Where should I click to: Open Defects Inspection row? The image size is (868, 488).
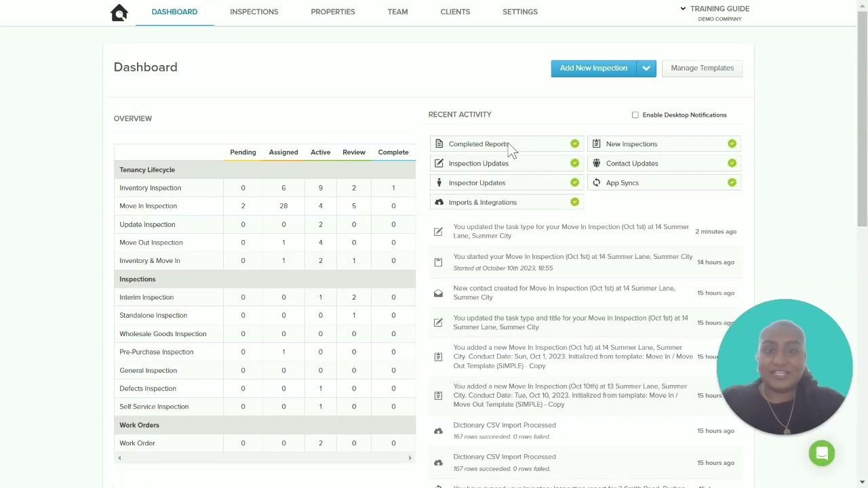point(148,388)
